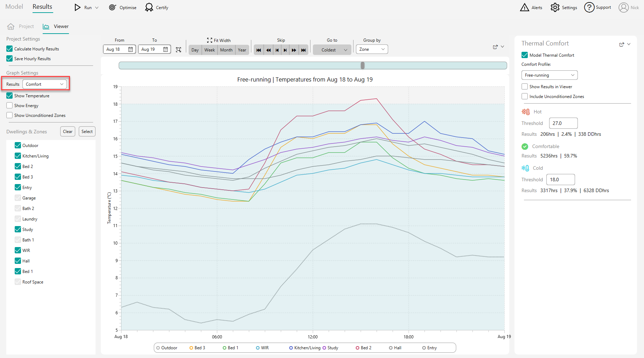The image size is (644, 358).
Task: Open the Results Comfort dropdown
Action: tap(44, 84)
